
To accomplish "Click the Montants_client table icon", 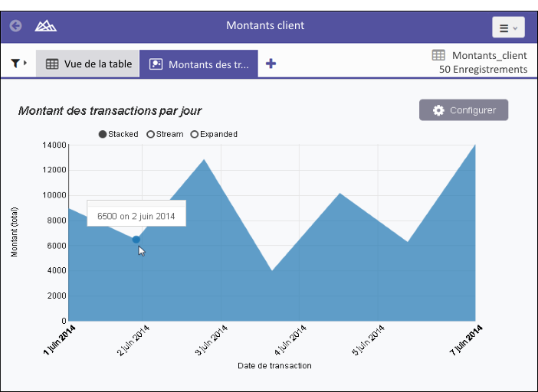I will click(438, 55).
